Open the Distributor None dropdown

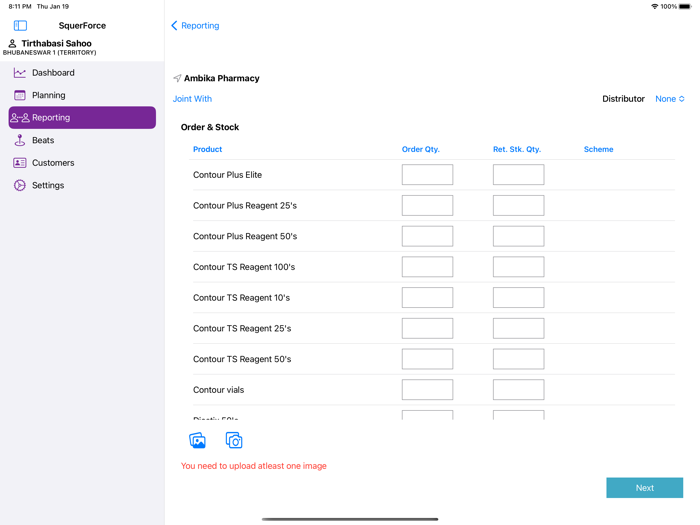tap(670, 99)
